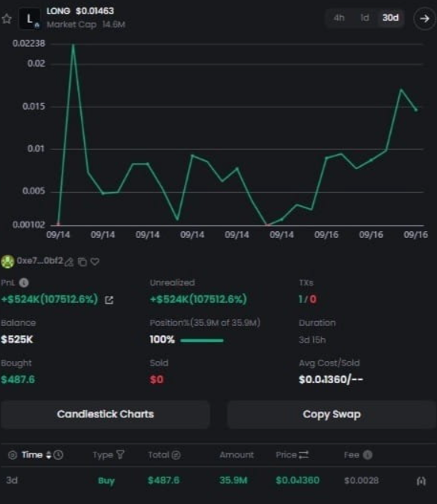Click the $0.0028 fee cell
Viewport: 437px width, 504px height.
361,480
